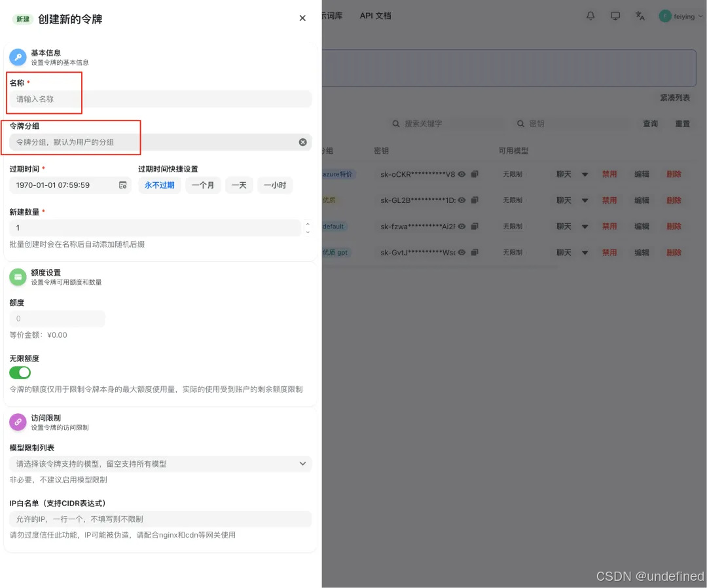
Task: Clear the token group field with X icon
Action: 302,142
